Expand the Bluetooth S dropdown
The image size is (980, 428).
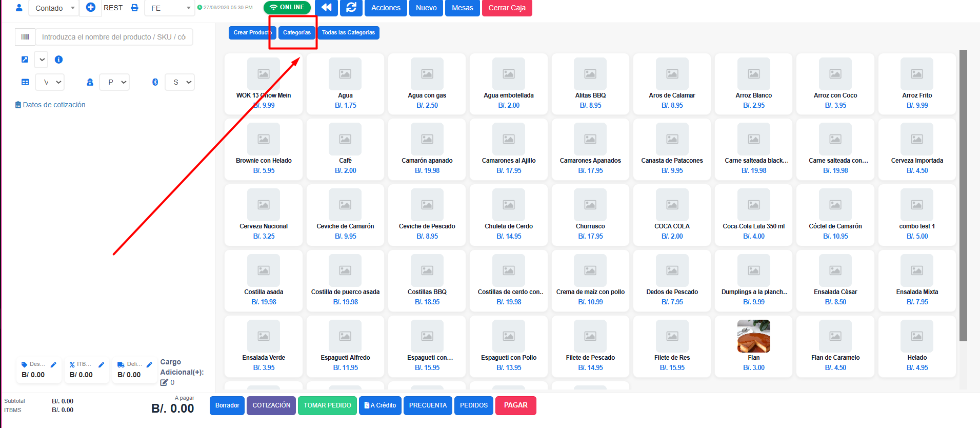179,82
